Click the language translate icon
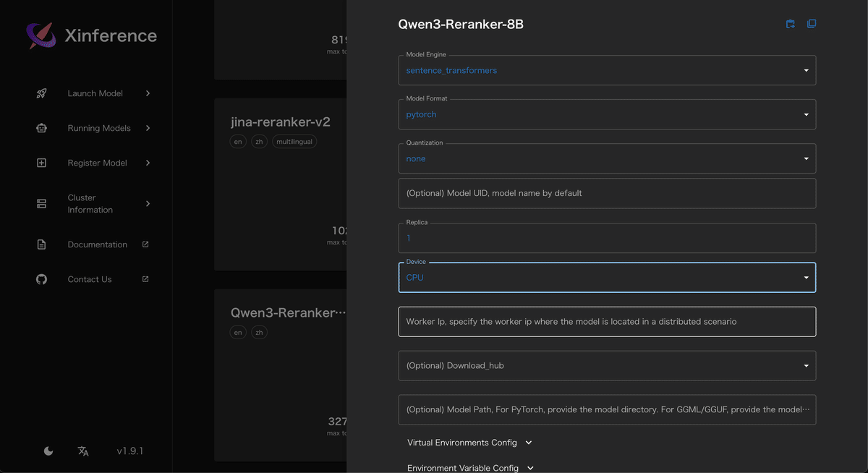The width and height of the screenshot is (868, 473). pos(83,451)
